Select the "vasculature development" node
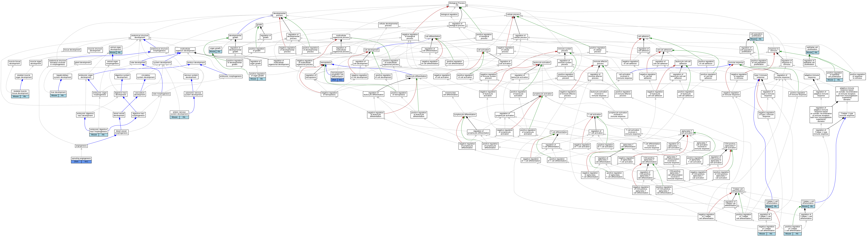This screenshot has width=868, height=237. [140, 94]
